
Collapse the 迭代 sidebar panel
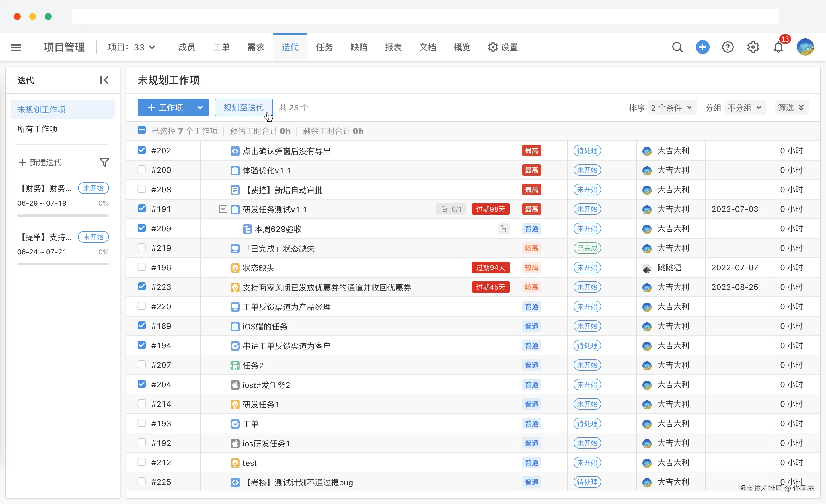click(104, 80)
